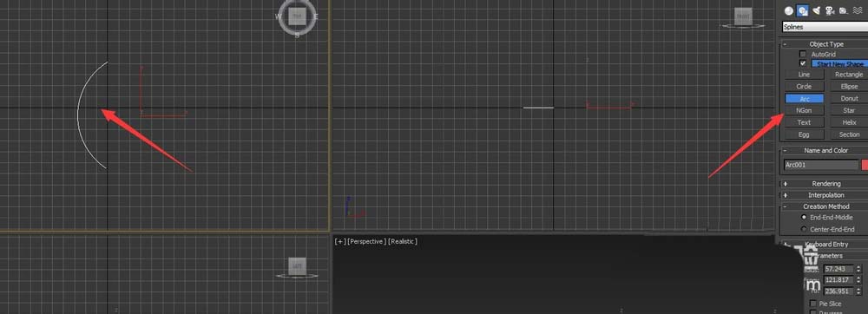This screenshot has height=314, width=868.
Task: Expand the Interpolation rollout
Action: [825, 195]
